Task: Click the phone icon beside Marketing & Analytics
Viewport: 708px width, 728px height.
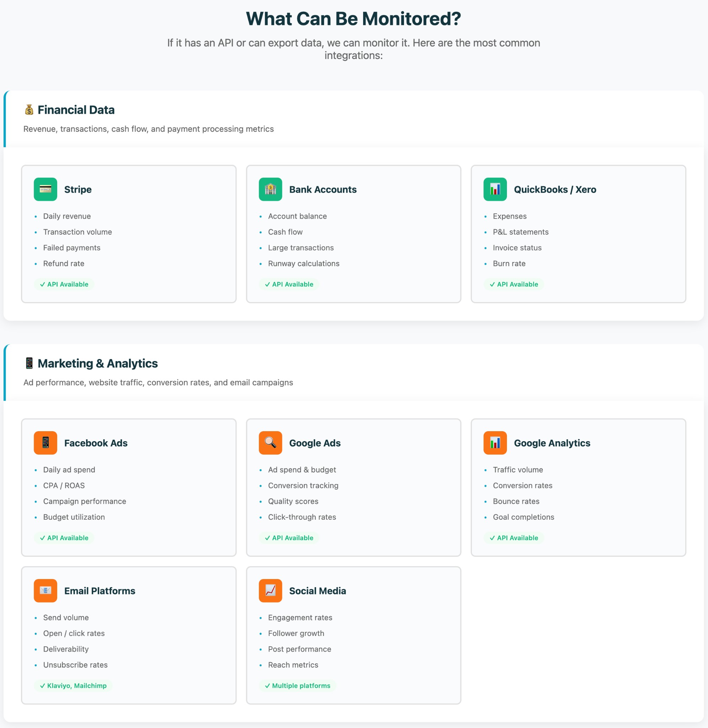Action: [x=29, y=363]
